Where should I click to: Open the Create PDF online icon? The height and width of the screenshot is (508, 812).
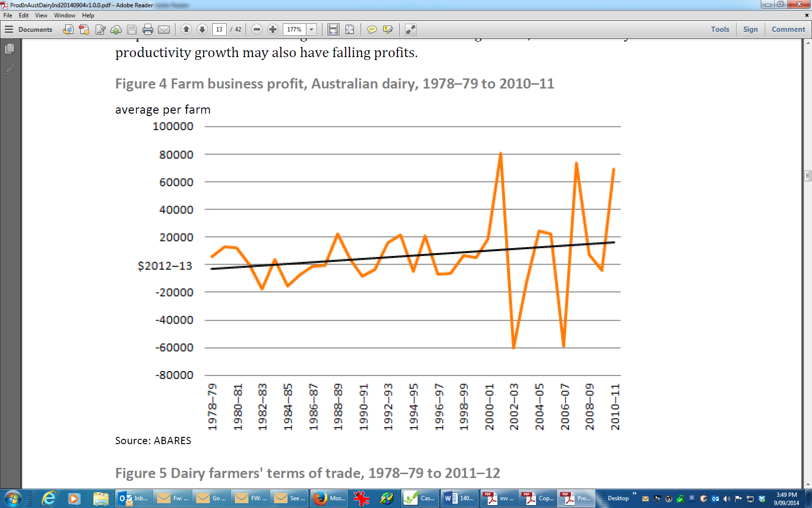pyautogui.click(x=84, y=30)
